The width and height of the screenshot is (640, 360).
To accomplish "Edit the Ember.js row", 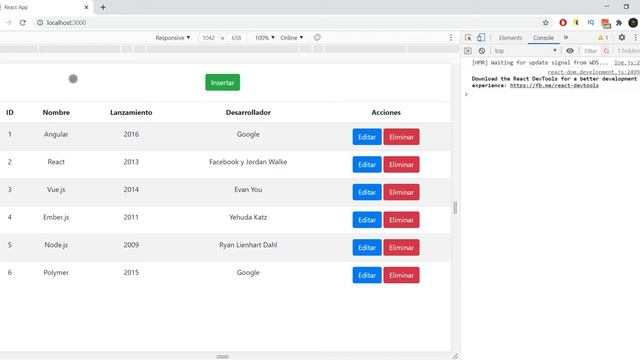I will 367,220.
